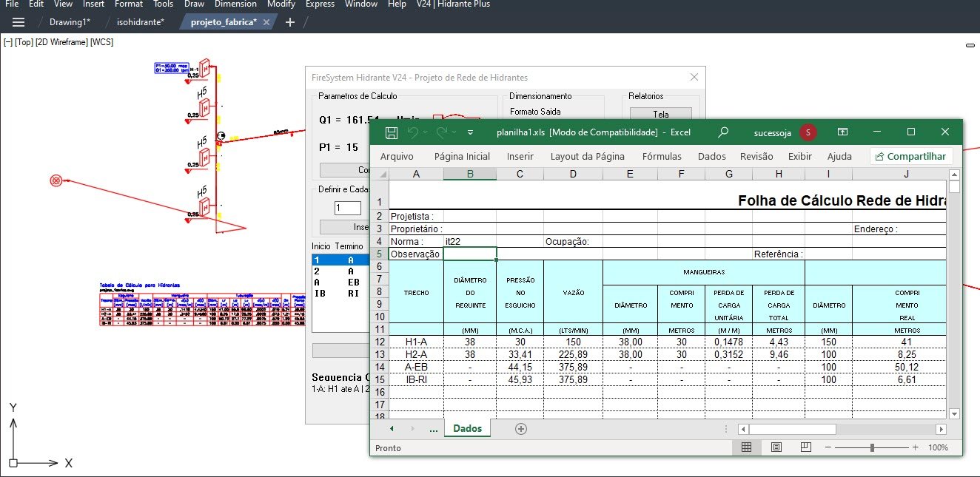Select row 12 header in Excel

(x=380, y=342)
